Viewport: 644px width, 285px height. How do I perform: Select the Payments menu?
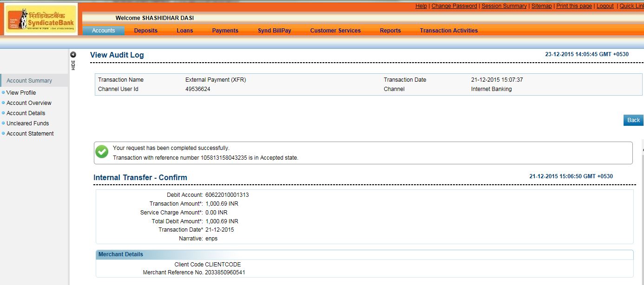tap(225, 31)
